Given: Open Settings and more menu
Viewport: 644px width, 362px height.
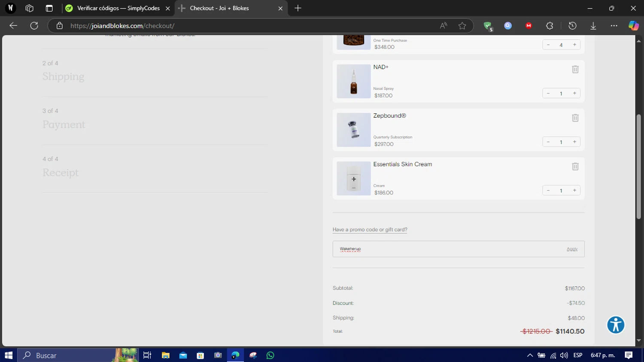Looking at the screenshot, I should tap(614, 26).
